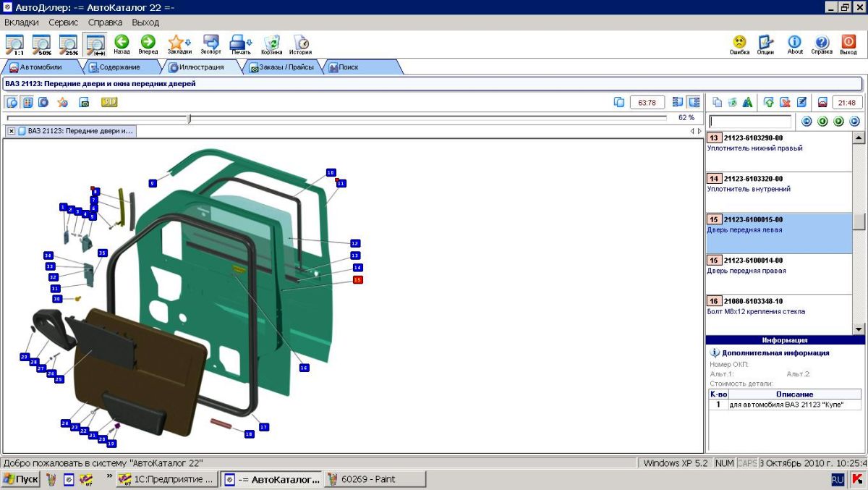Image resolution: width=868 pixels, height=490 pixels.
Task: Open the Вкладки menu
Action: 22,22
